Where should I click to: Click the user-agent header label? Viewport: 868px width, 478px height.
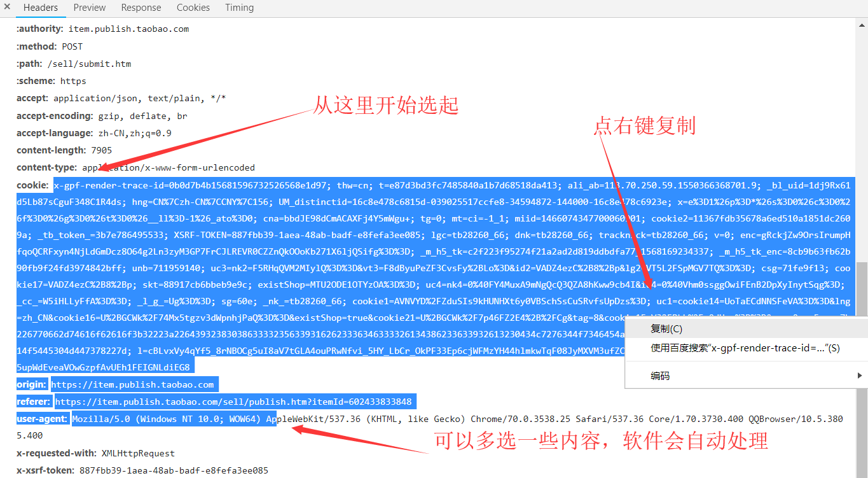point(42,419)
